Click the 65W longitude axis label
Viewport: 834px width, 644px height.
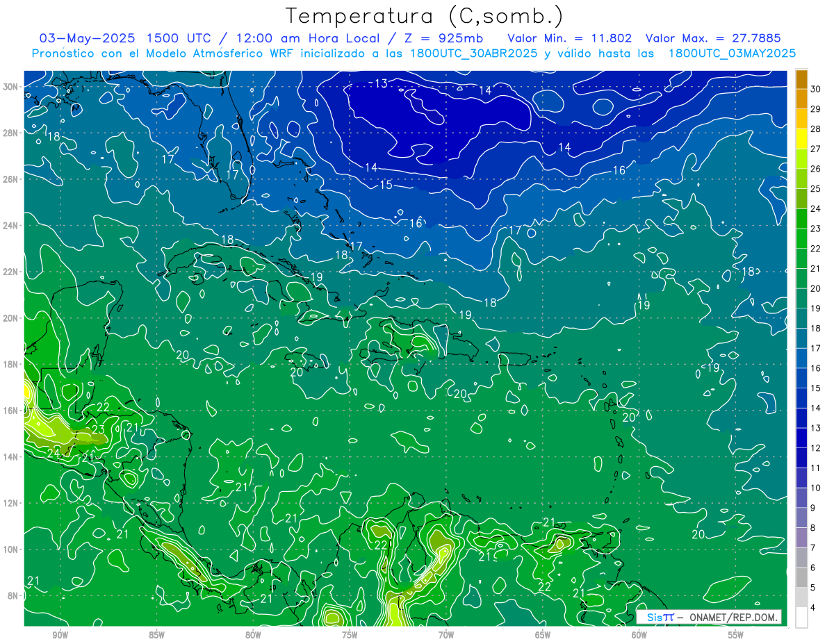click(x=543, y=635)
